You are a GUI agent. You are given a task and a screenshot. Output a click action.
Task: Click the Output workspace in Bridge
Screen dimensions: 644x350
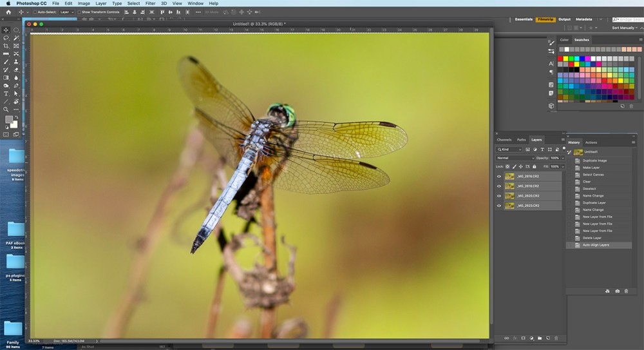pos(564,19)
